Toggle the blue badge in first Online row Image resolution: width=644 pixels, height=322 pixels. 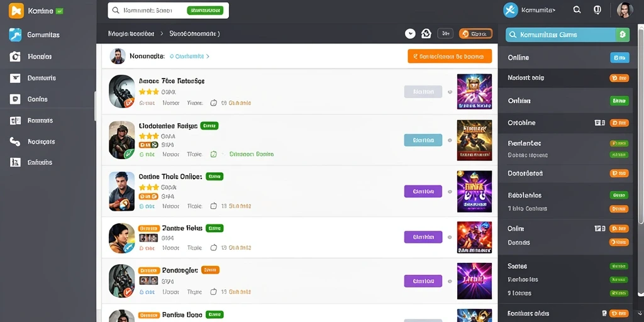(619, 57)
